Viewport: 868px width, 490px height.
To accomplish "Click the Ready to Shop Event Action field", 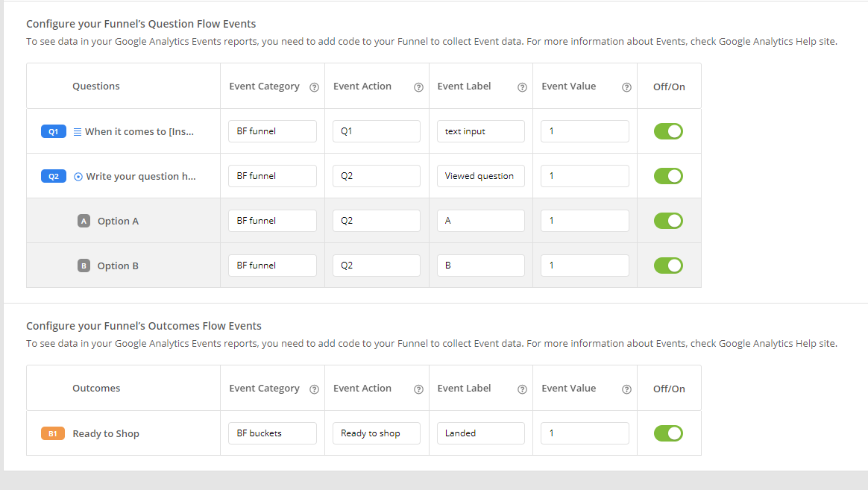I will click(377, 433).
